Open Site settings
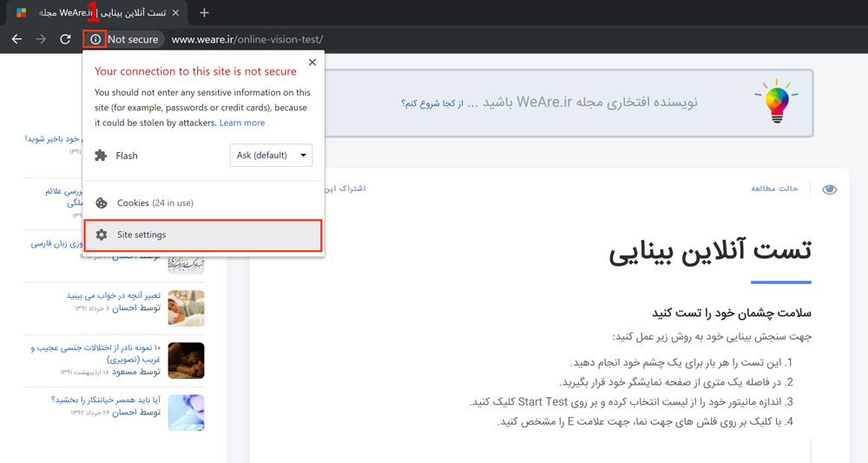Image resolution: width=868 pixels, height=463 pixels. pyautogui.click(x=203, y=235)
